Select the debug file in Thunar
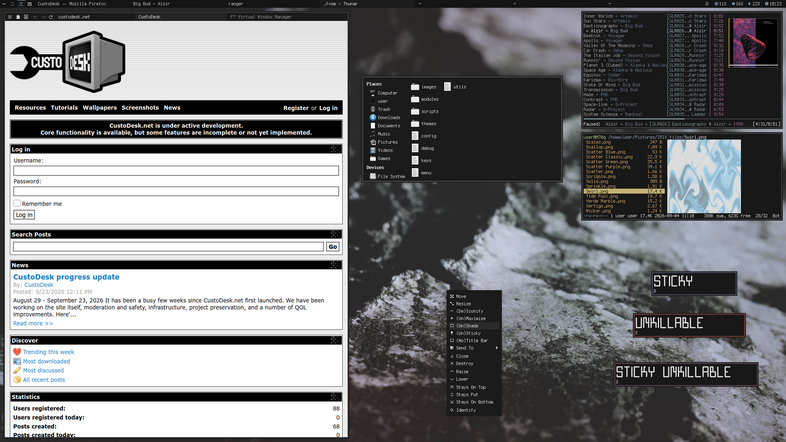Viewport: 786px width, 442px height. click(x=423, y=148)
